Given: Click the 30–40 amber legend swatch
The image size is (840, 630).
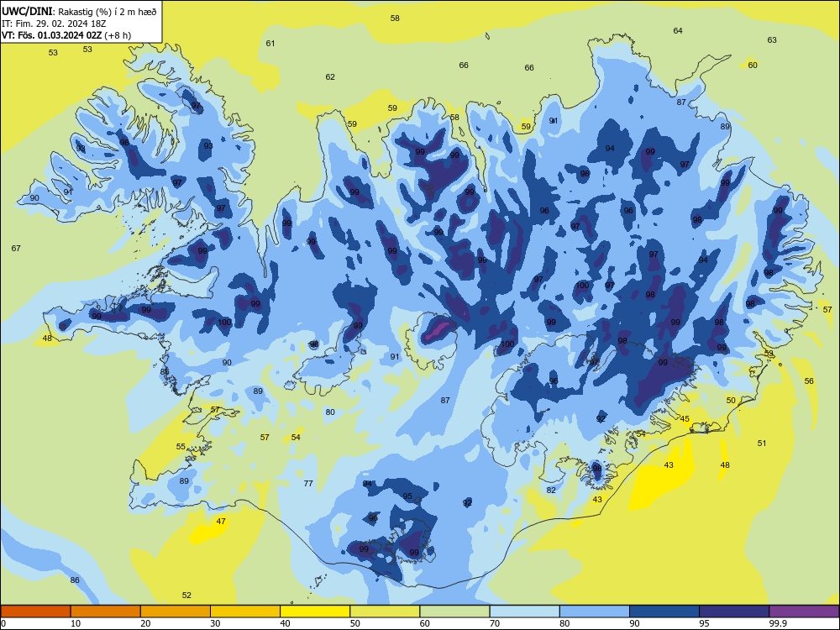Looking at the screenshot, I should click(245, 612).
